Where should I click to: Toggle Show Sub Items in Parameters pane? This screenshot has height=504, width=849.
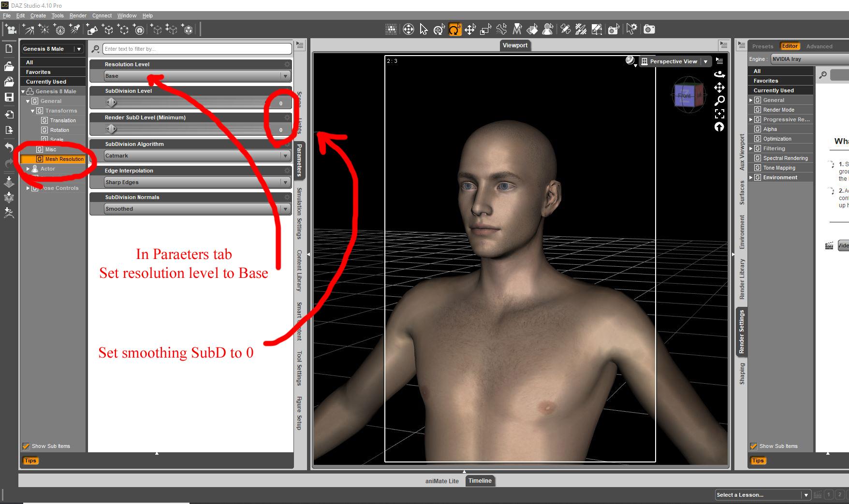26,446
